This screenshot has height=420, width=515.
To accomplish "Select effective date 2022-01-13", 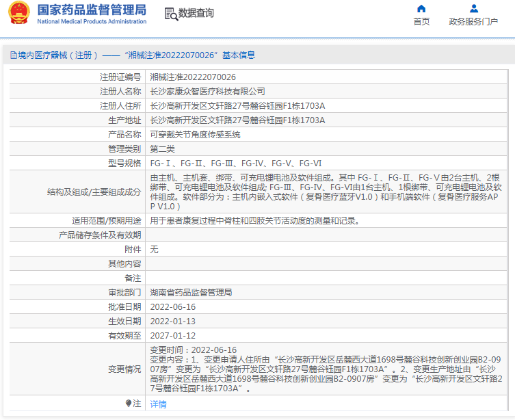I will [173, 321].
